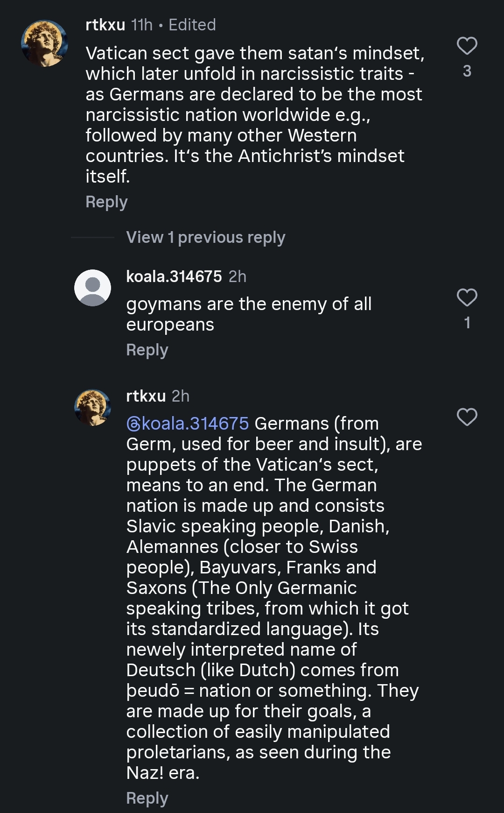
Task: Expand View 1 previous reply
Action: pos(205,237)
